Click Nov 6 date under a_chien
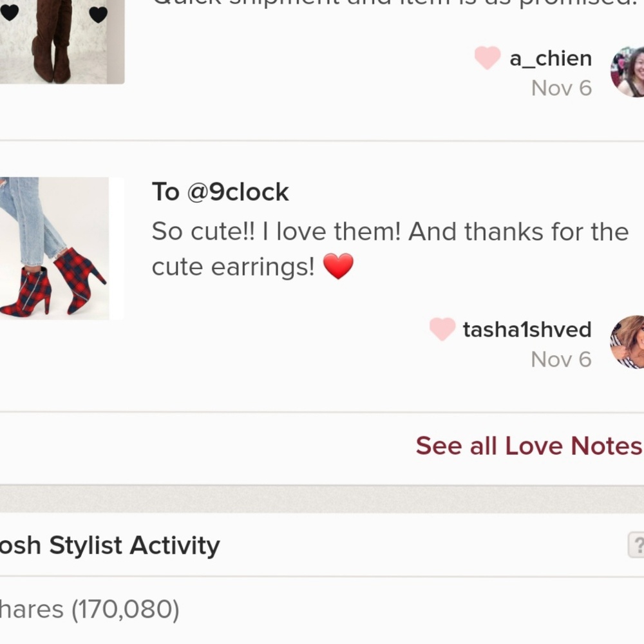 coord(561,88)
